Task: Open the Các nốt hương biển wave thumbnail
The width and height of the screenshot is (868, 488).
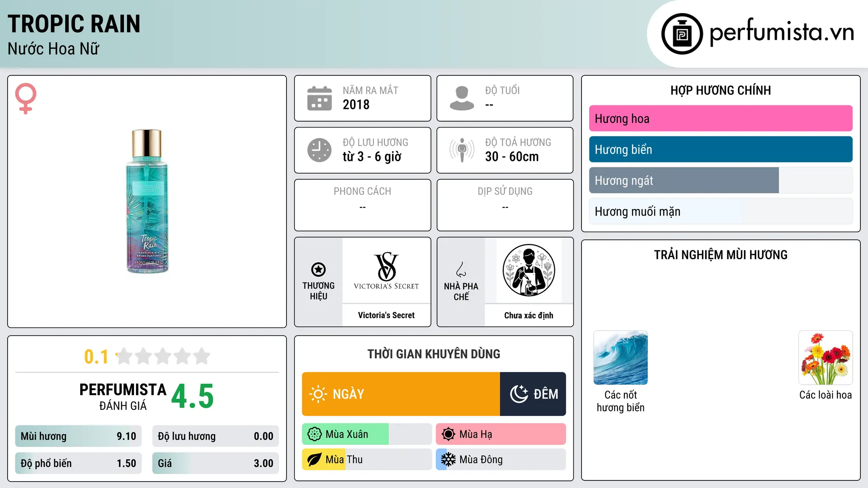Action: (x=620, y=358)
